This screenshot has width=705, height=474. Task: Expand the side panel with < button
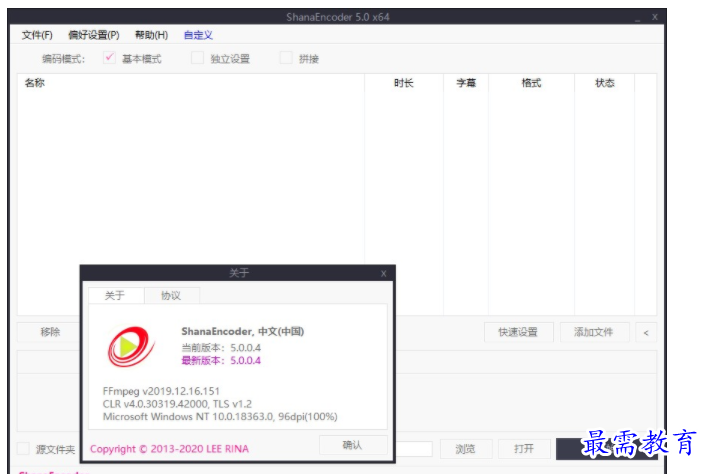click(x=646, y=332)
